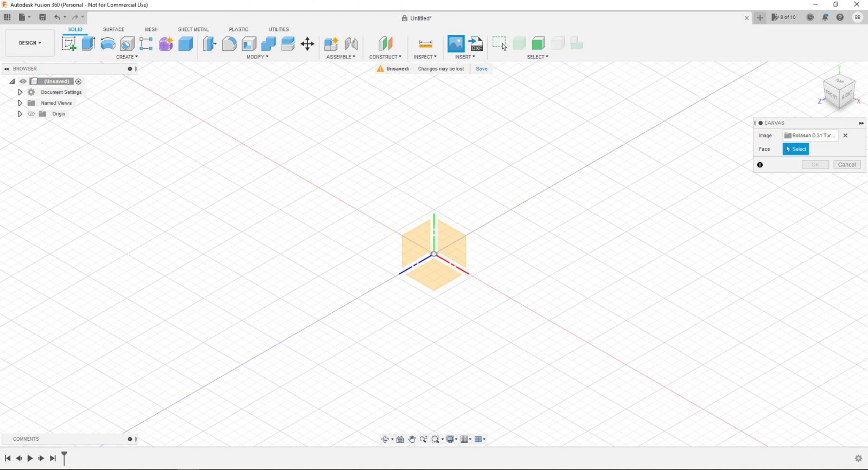Click the Face Select button in Canvas
Viewport: 868px width, 470px height.
[796, 149]
